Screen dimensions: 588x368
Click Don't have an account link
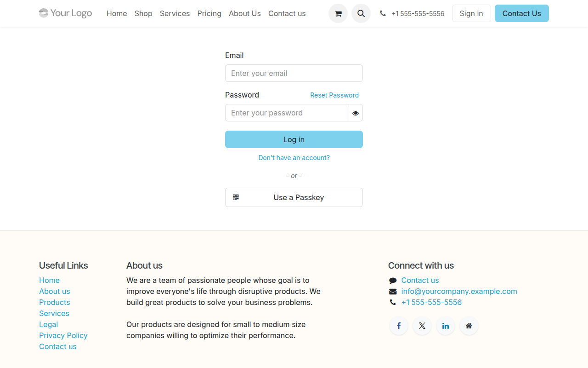294,158
